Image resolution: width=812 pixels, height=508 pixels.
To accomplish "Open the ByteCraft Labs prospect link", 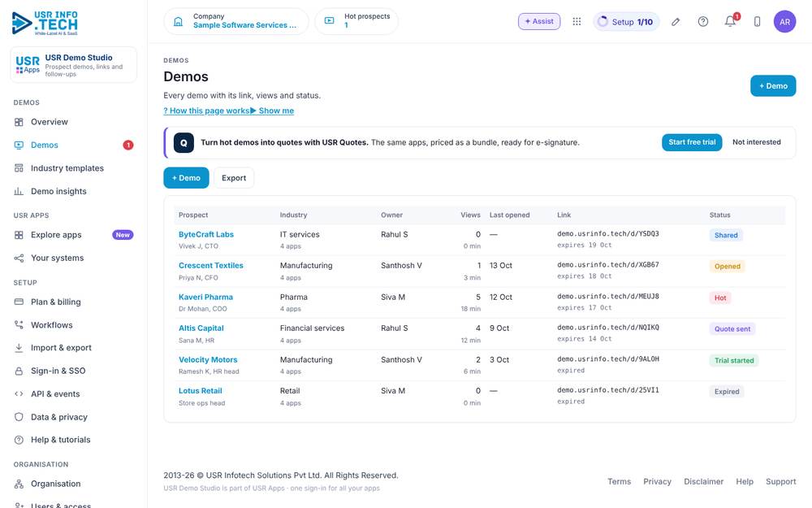I will click(x=206, y=234).
